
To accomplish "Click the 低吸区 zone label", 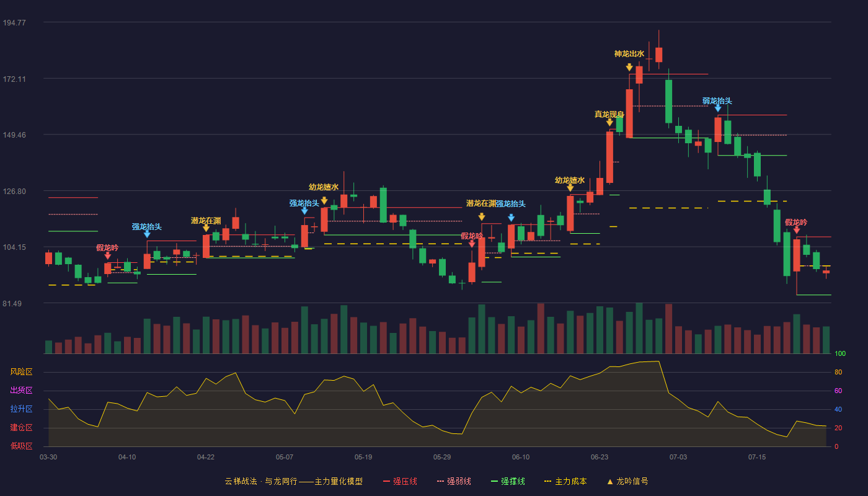I will (x=21, y=446).
